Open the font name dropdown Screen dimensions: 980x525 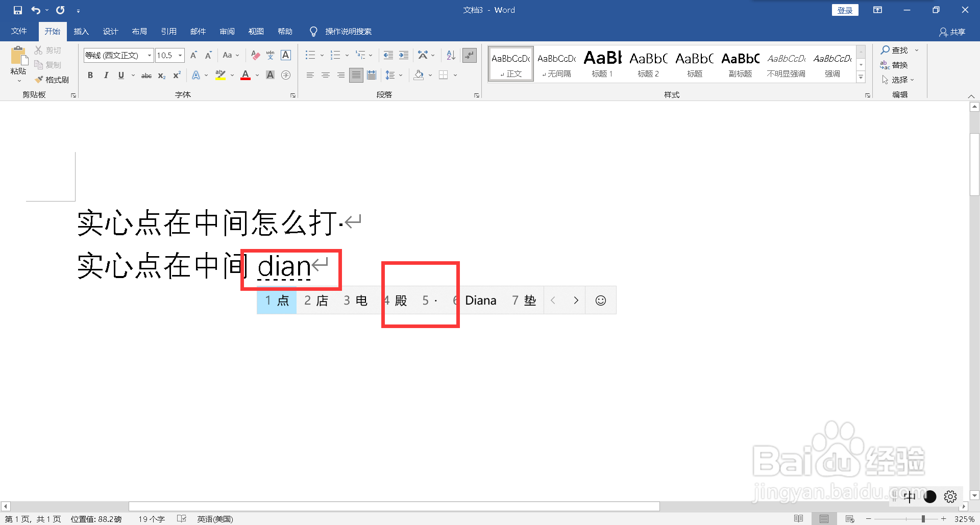(x=149, y=55)
